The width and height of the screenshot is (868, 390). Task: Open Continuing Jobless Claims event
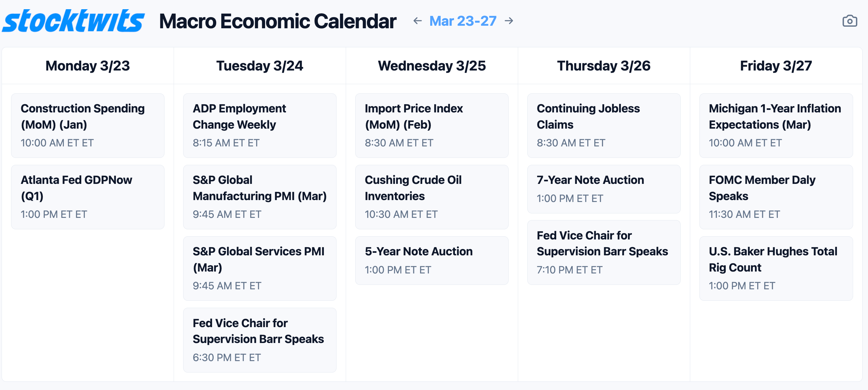tap(604, 125)
